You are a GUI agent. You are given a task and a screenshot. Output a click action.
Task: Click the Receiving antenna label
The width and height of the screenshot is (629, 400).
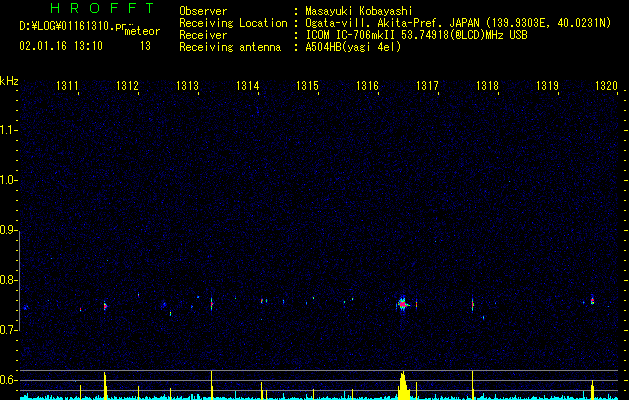click(x=230, y=47)
